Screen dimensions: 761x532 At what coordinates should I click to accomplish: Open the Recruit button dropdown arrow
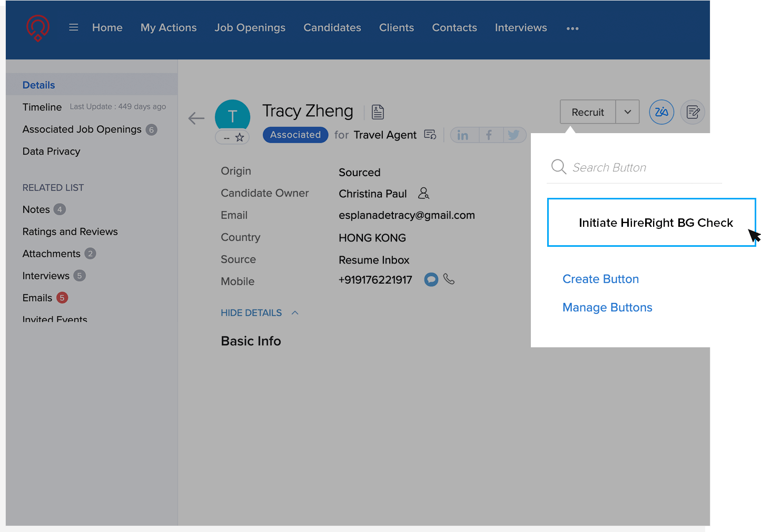click(x=627, y=112)
